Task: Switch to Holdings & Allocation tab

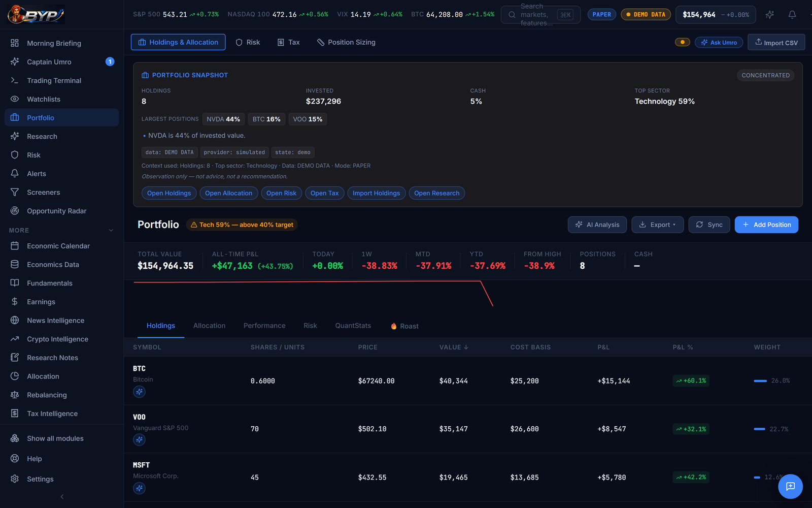Action: click(x=178, y=42)
